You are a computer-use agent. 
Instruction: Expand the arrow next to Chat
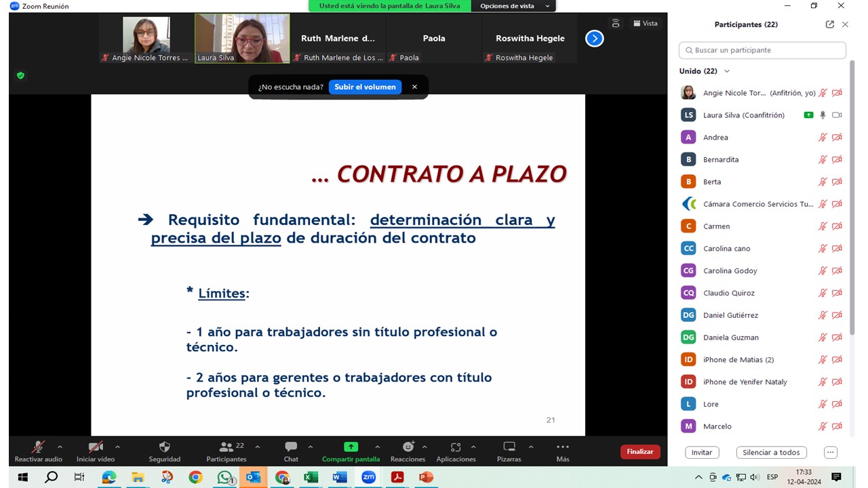tap(311, 447)
